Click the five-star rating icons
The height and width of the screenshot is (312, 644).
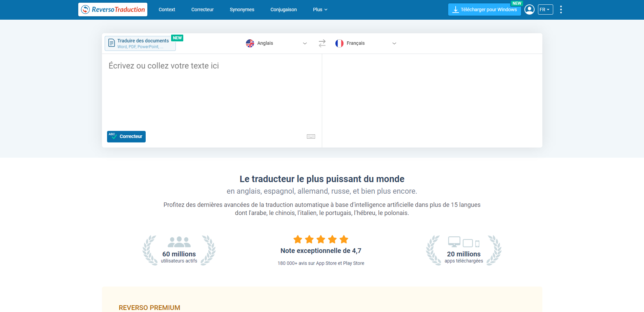coord(321,239)
